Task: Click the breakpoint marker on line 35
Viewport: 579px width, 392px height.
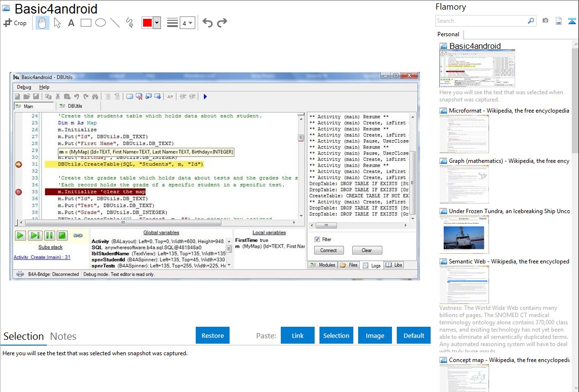Action: 19,192
